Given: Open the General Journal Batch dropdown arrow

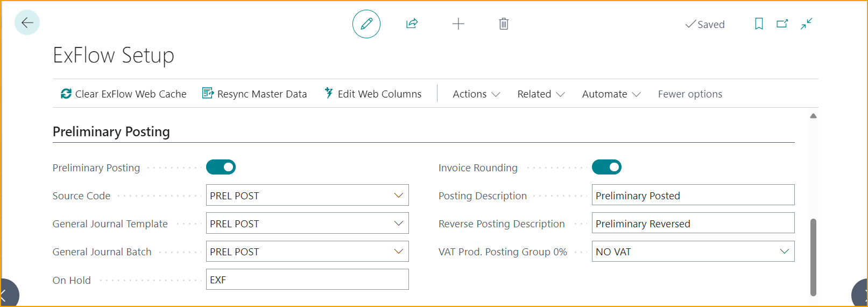Looking at the screenshot, I should click(399, 252).
